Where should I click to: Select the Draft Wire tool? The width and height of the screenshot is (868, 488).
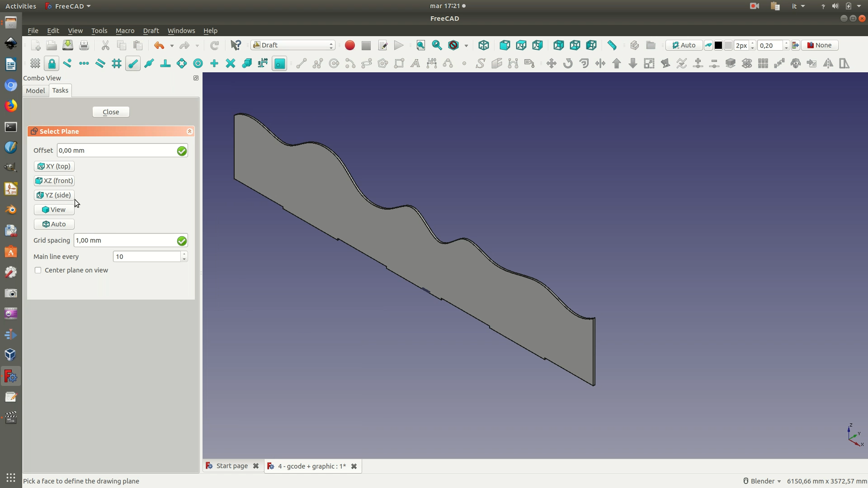pos(318,64)
